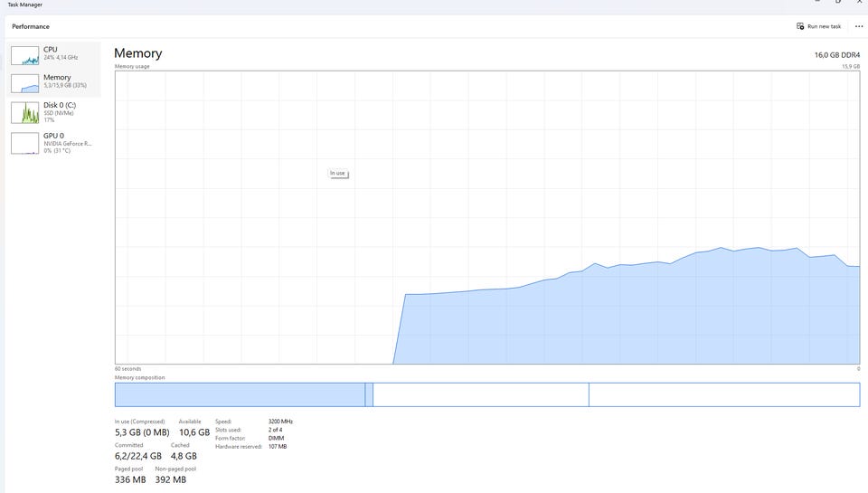Screen dimensions: 868x493
Task: Click the "2 of 4" slots used value
Action: pos(275,430)
